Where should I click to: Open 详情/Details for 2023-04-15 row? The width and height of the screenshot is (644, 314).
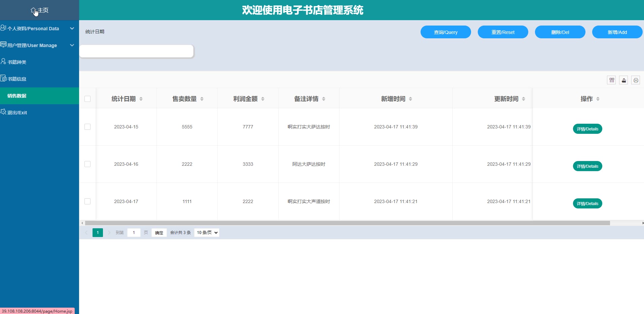pos(587,129)
